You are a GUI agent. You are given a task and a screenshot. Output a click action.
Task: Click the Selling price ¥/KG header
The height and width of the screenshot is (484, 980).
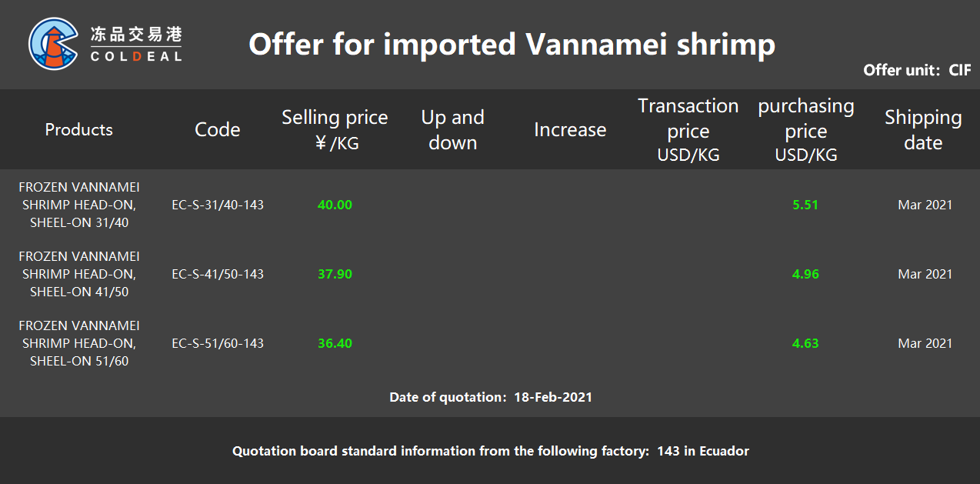[x=335, y=129]
